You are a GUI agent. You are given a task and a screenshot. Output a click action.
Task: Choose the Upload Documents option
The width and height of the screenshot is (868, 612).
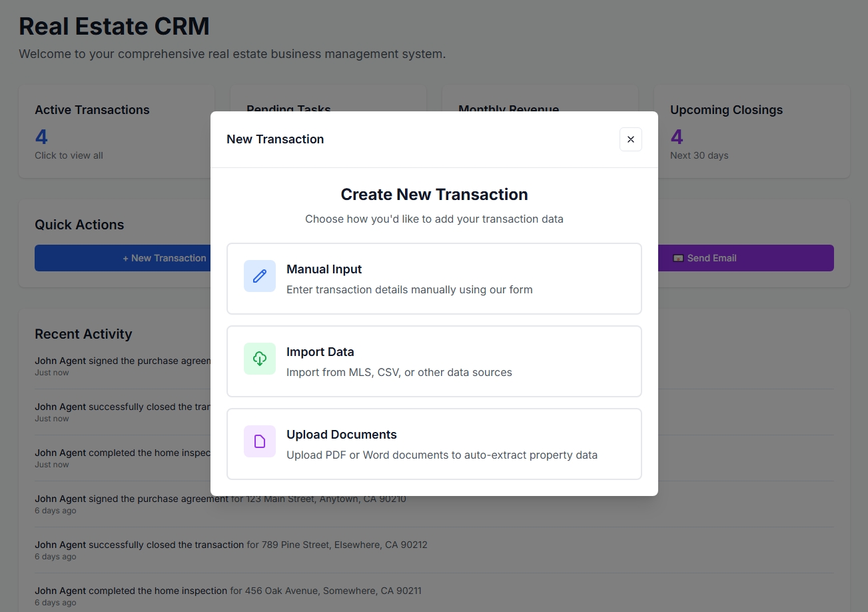click(434, 444)
